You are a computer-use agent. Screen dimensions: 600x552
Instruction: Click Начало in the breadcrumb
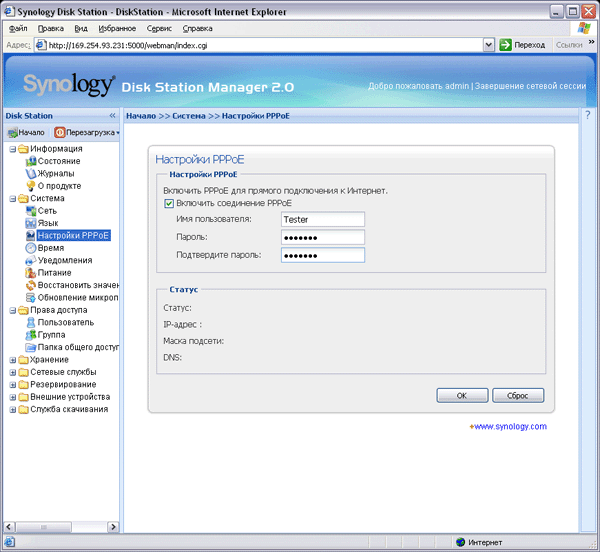pyautogui.click(x=141, y=116)
